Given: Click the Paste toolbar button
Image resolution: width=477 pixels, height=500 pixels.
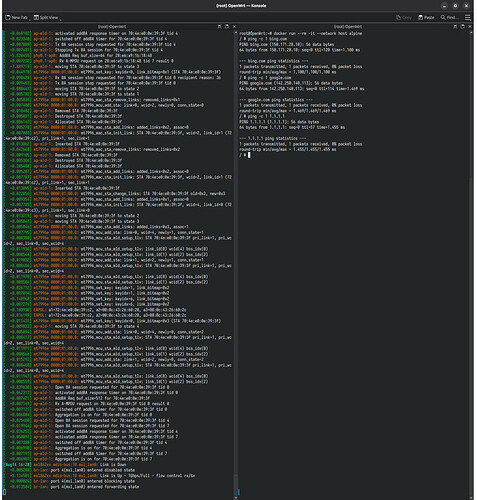Looking at the screenshot, I should click(x=426, y=17).
